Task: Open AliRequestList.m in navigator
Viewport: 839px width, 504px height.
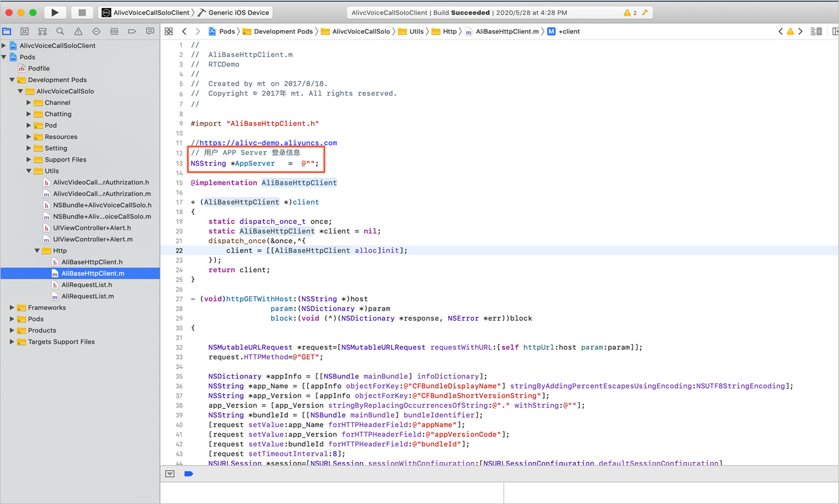Action: 88,296
